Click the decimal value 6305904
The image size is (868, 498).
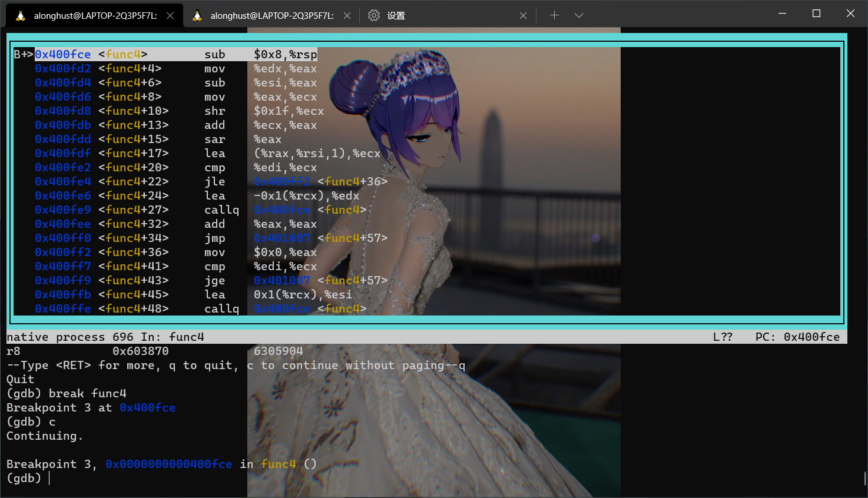click(x=279, y=351)
